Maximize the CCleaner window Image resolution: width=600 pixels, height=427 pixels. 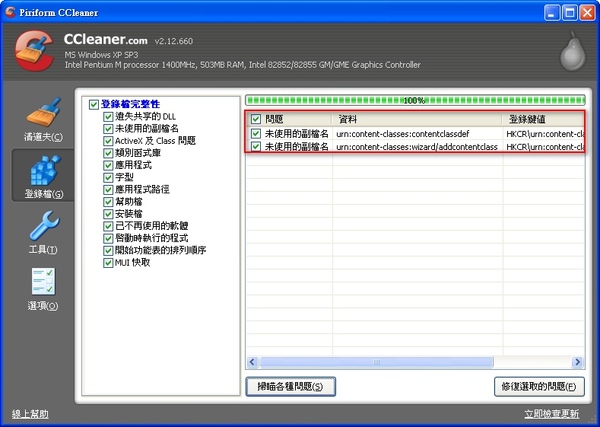pos(569,13)
